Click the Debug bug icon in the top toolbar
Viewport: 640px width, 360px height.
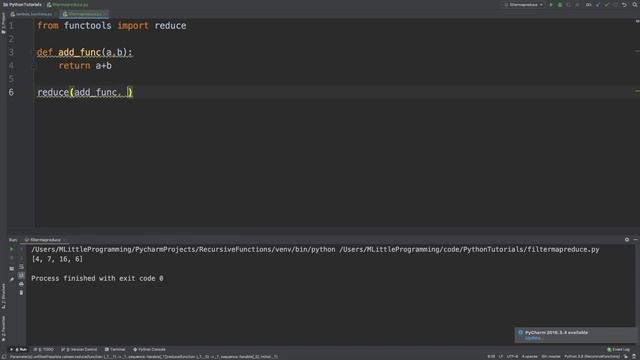click(x=560, y=4)
